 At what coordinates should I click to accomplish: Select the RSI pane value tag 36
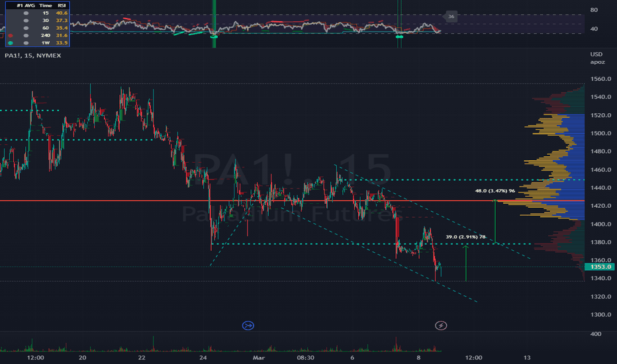coord(451,17)
